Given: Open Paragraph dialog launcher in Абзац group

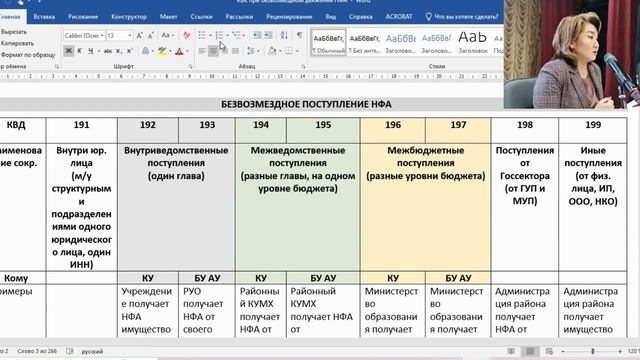Looking at the screenshot, I should (x=303, y=66).
